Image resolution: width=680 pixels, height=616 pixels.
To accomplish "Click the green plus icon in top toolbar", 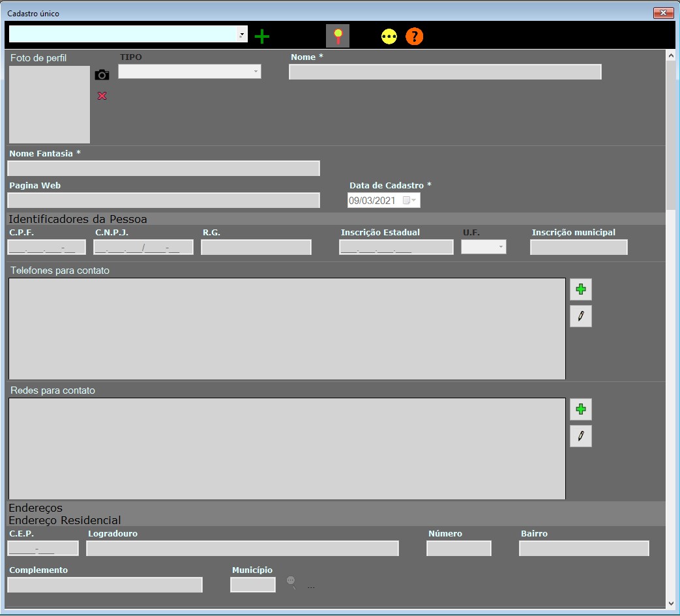I will 261,37.
